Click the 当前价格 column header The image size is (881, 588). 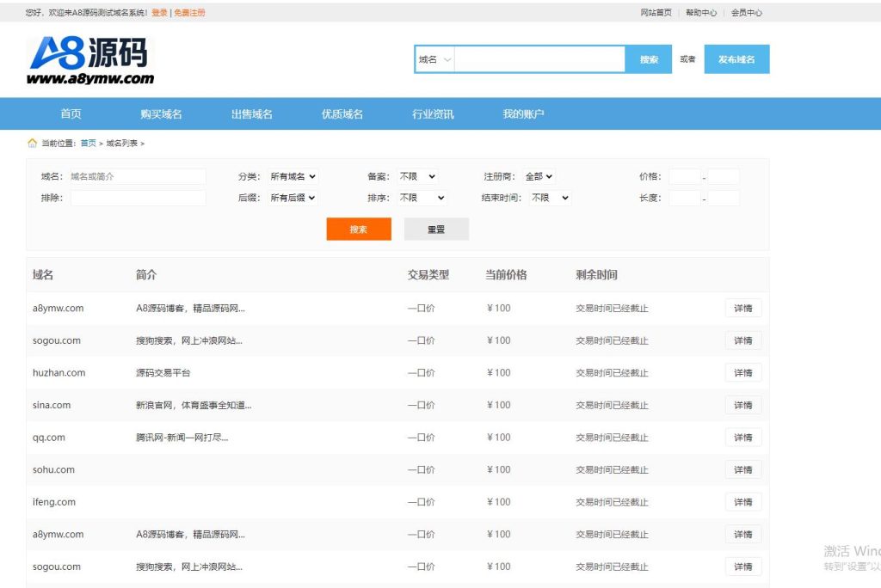506,274
